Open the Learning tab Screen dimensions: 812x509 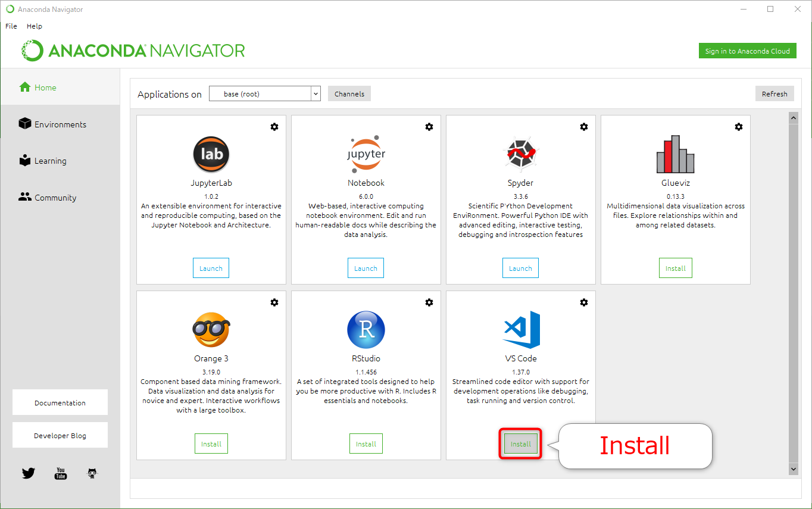pyautogui.click(x=60, y=161)
